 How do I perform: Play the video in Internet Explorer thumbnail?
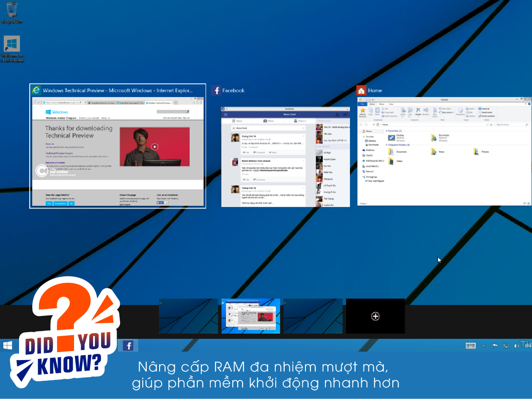click(154, 147)
